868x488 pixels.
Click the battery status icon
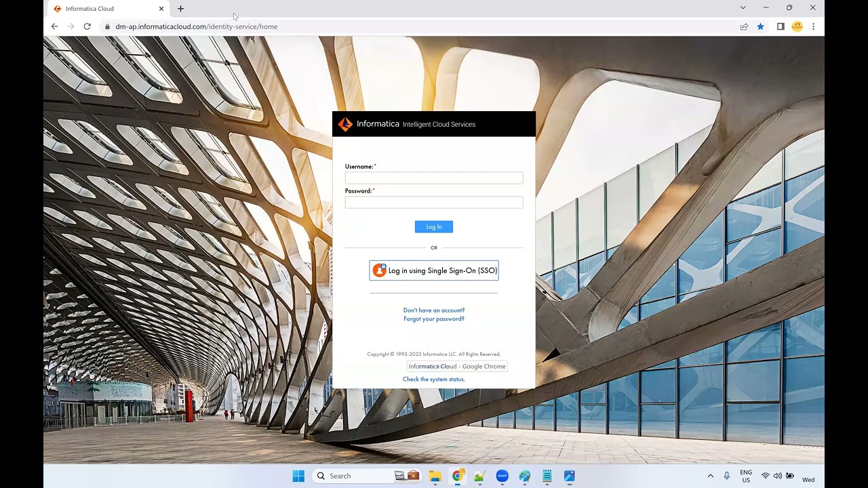[790, 476]
